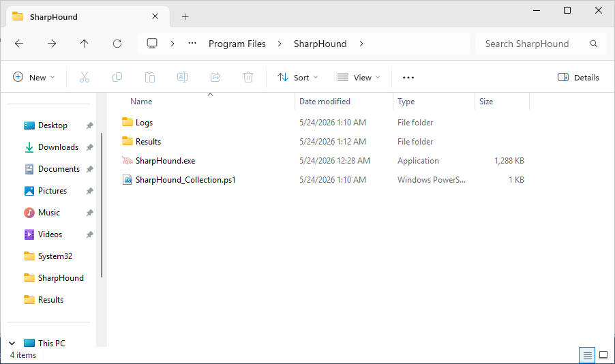This screenshot has width=615, height=364.
Task: Click the Rename icon in toolbar
Action: 183,77
